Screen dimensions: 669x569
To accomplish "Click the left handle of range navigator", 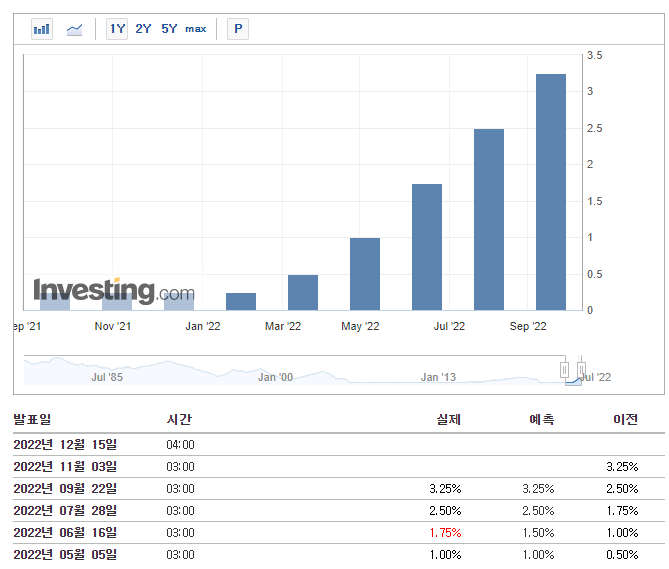I will pyautogui.click(x=564, y=370).
